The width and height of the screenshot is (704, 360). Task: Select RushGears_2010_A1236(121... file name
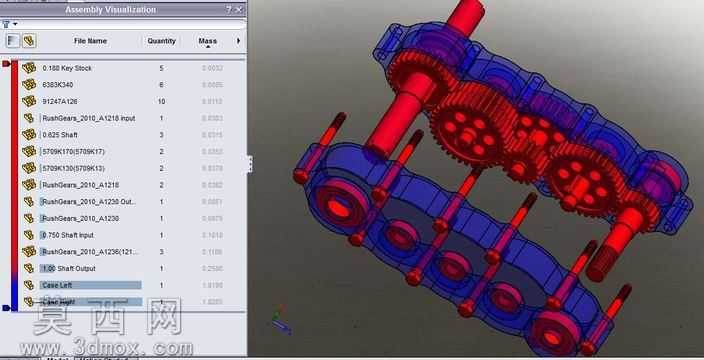(90, 252)
